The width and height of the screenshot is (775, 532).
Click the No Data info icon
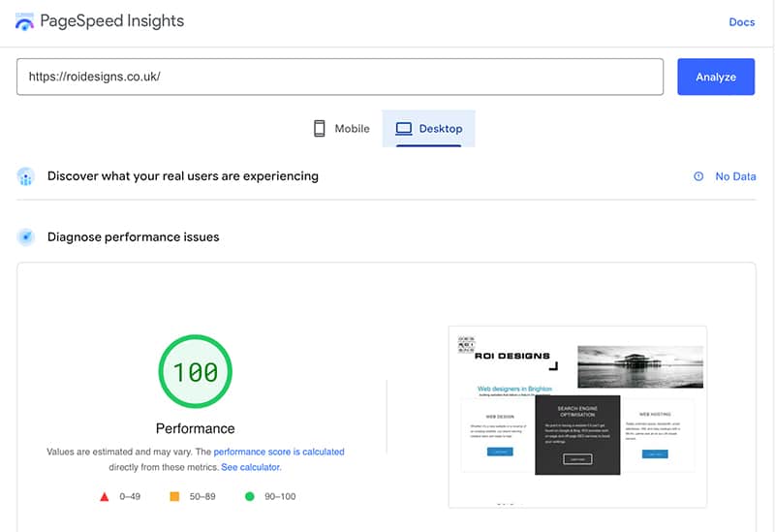pos(698,176)
